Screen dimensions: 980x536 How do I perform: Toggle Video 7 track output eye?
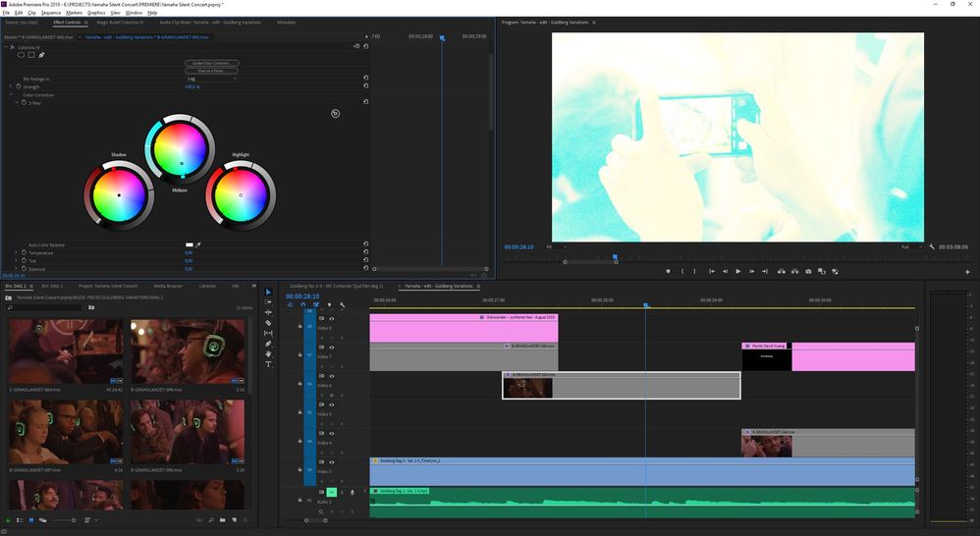(331, 348)
